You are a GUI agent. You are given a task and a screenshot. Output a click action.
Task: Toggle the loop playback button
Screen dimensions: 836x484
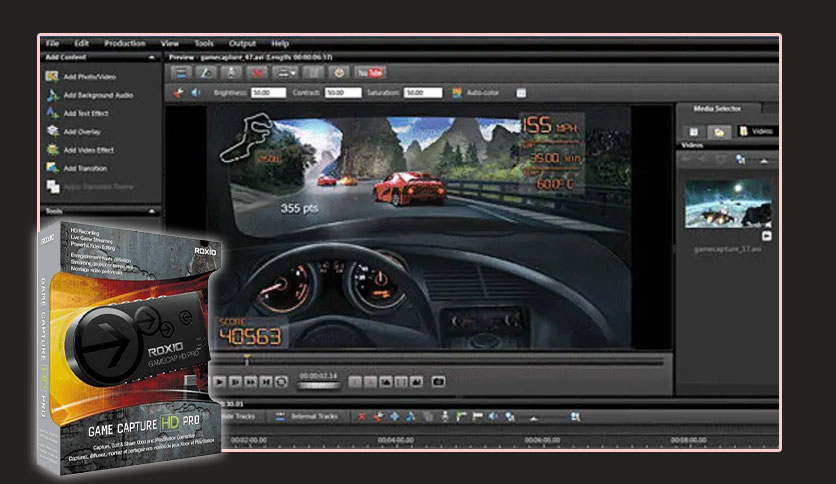281,382
